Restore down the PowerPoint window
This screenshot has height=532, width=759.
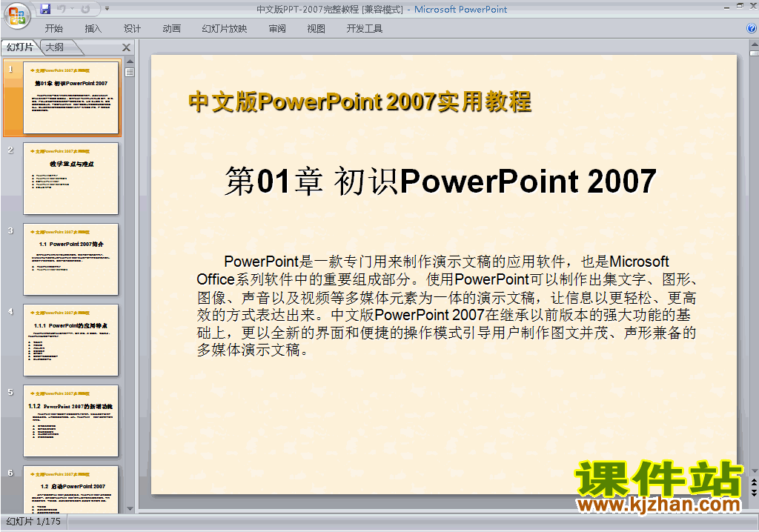[x=740, y=6]
